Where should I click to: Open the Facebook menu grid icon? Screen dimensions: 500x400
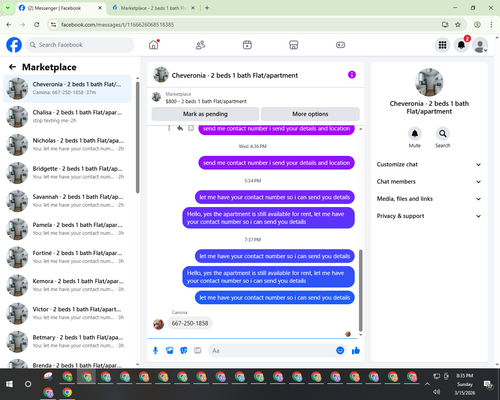point(442,45)
